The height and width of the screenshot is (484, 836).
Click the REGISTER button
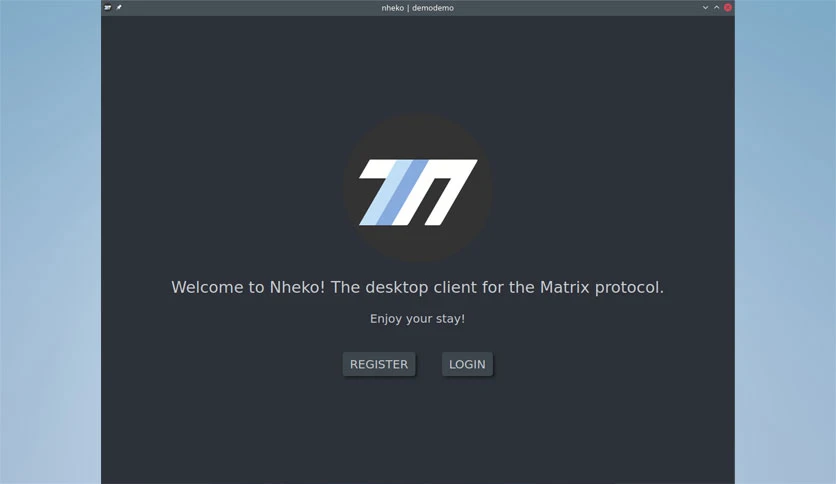pos(379,364)
